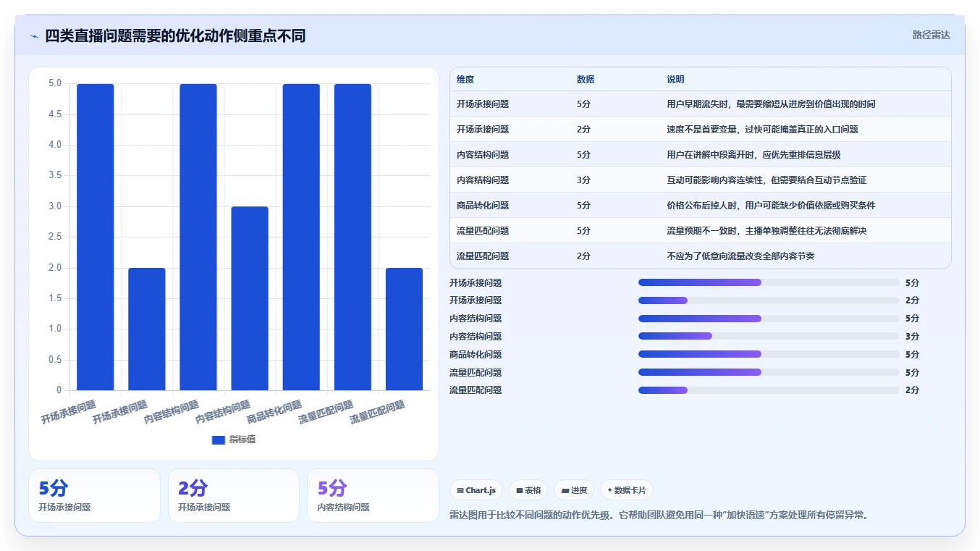The width and height of the screenshot is (980, 551).
Task: Click the blue 指标值 legend swatch
Action: (x=219, y=440)
